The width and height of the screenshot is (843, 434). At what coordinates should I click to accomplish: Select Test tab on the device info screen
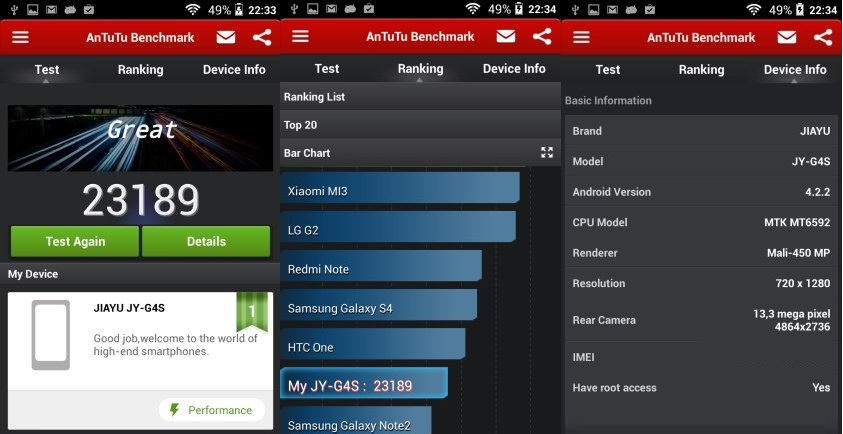pyautogui.click(x=608, y=70)
